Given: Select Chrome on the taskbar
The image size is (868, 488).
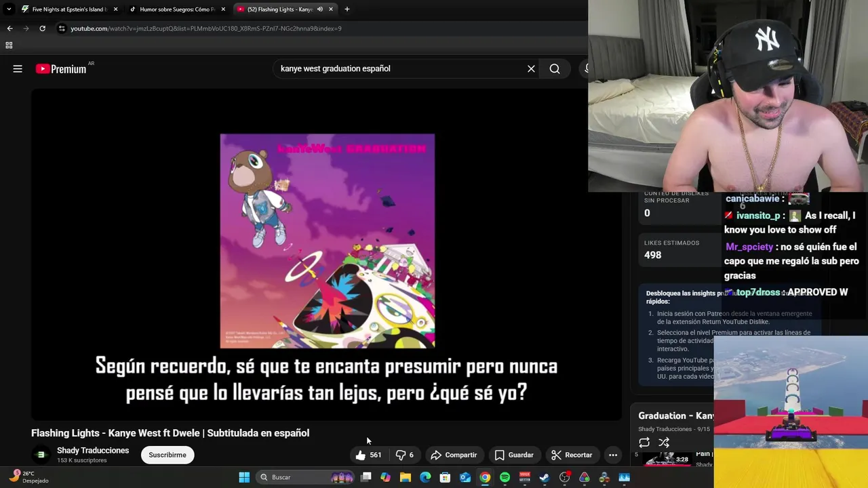Looking at the screenshot, I should [x=485, y=477].
